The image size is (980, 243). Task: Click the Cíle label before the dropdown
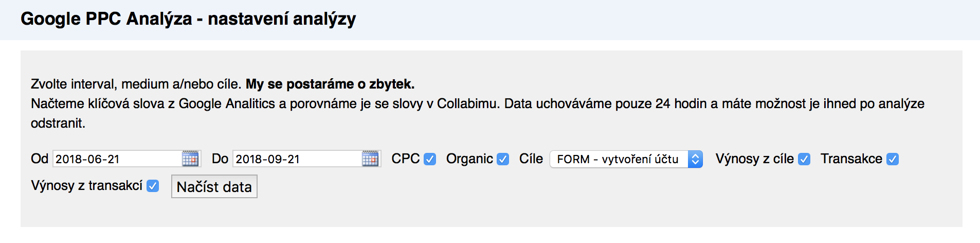click(x=531, y=159)
